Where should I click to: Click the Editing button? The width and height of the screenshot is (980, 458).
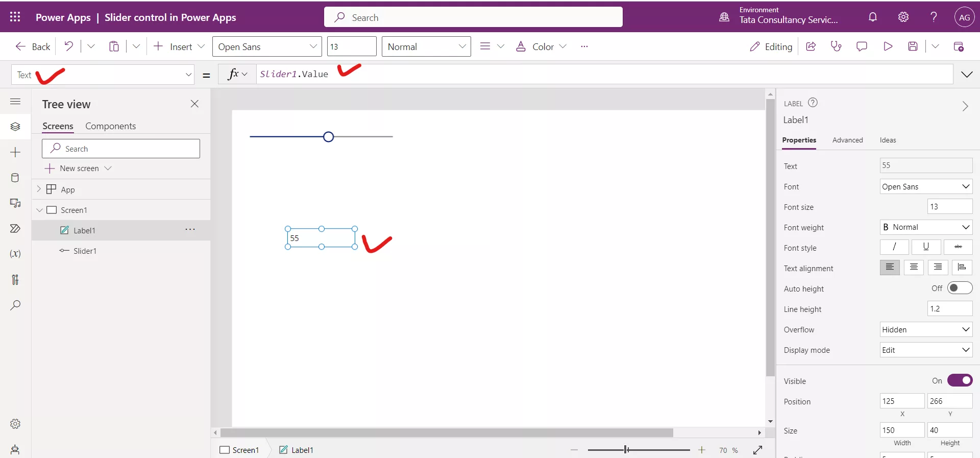(771, 46)
